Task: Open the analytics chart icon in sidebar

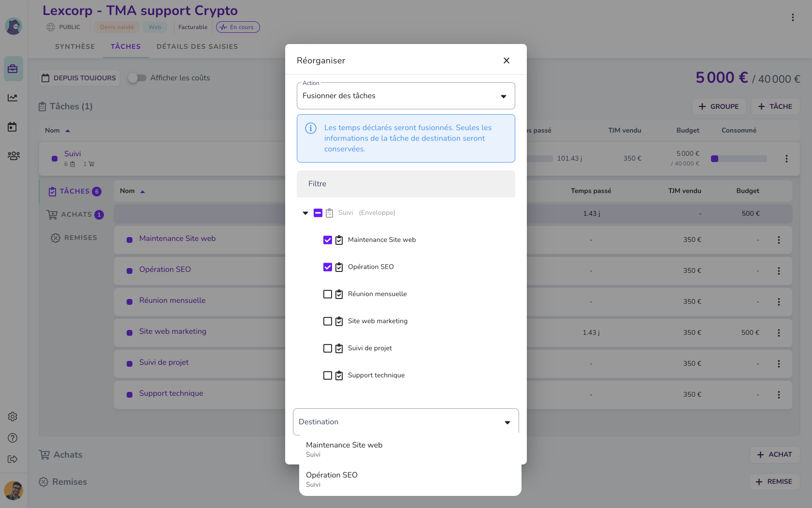Action: [13, 98]
